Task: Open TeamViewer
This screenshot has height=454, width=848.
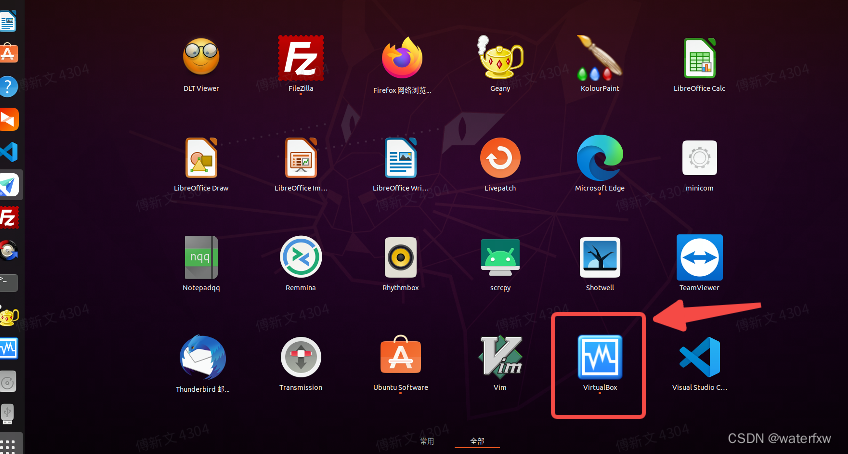Action: click(x=699, y=258)
